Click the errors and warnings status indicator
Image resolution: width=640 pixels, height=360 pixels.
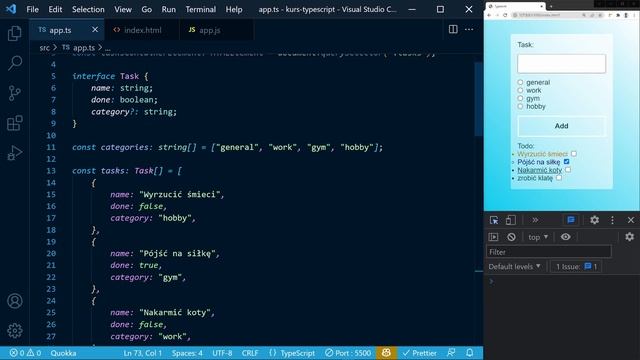point(25,353)
